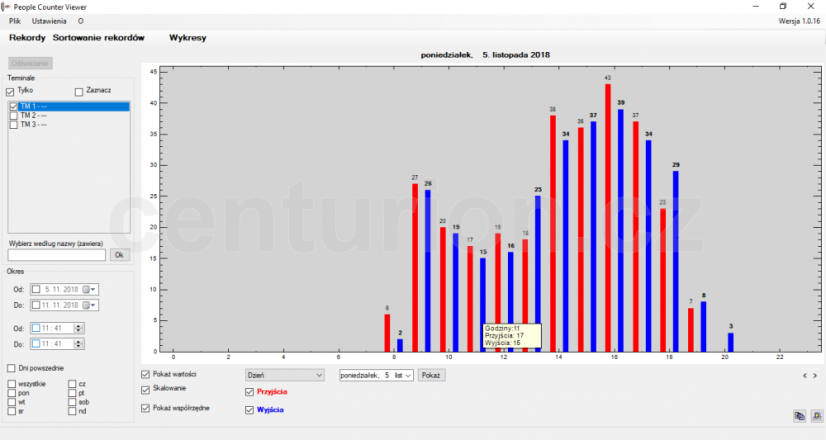Go to previous day with left arrow
This screenshot has height=440, width=826.
pos(804,376)
